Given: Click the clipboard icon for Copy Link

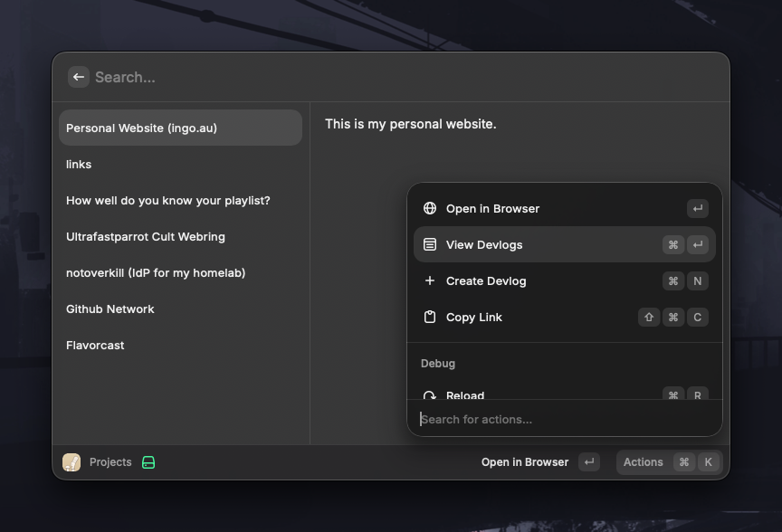Looking at the screenshot, I should pyautogui.click(x=430, y=317).
